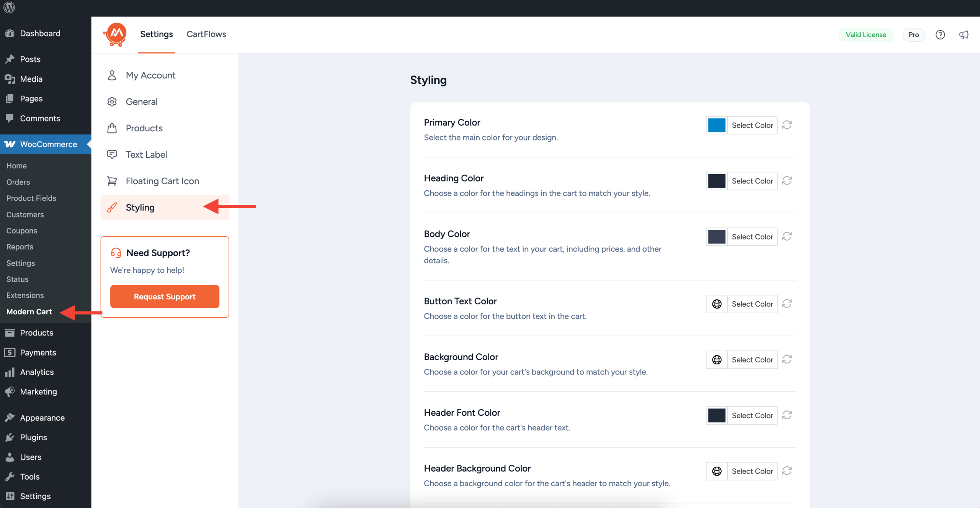Image resolution: width=980 pixels, height=508 pixels.
Task: Reset the Button Text Color value
Action: (x=787, y=304)
